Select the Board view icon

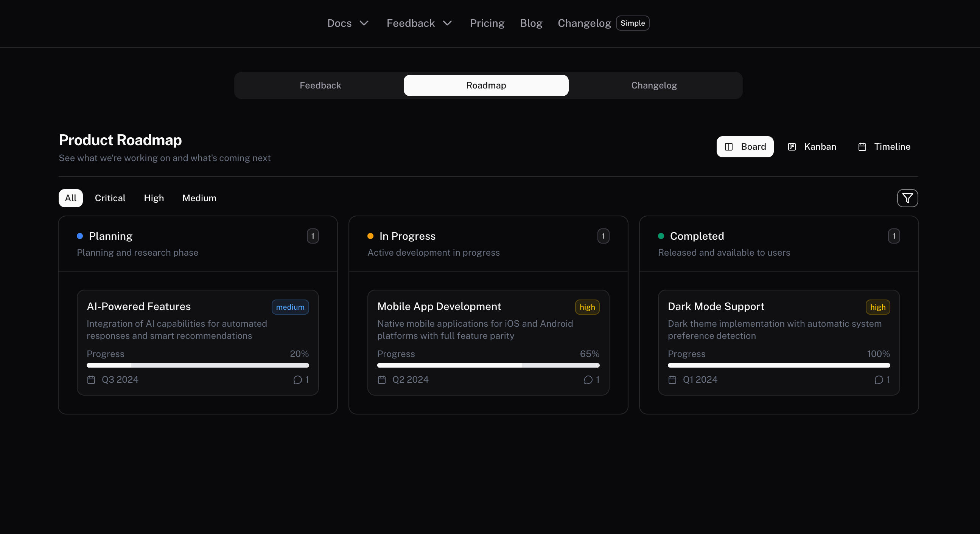pos(729,146)
